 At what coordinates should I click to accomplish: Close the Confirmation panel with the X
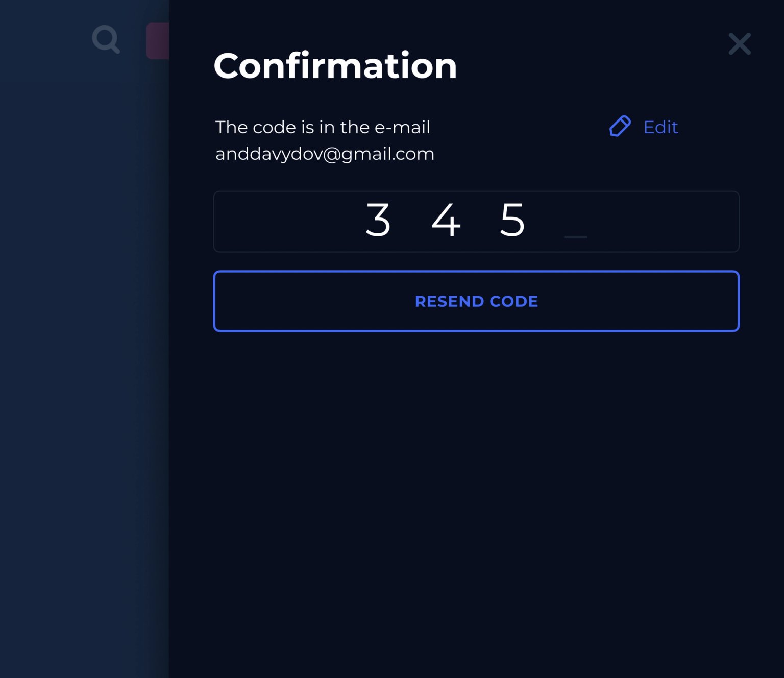(x=740, y=44)
